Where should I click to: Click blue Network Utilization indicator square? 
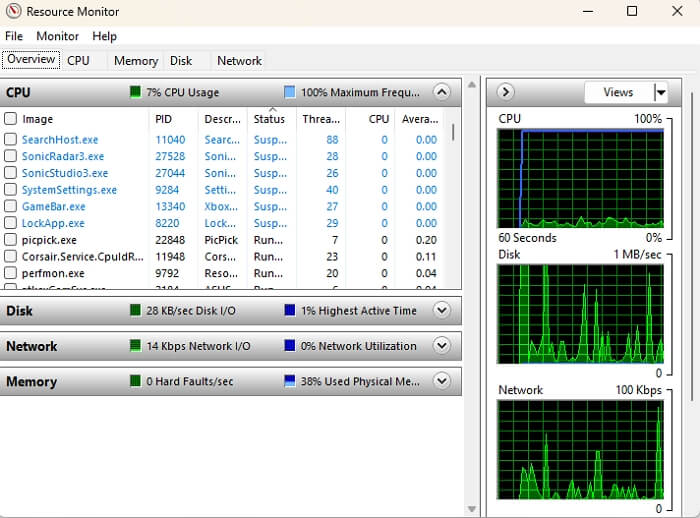click(x=290, y=345)
